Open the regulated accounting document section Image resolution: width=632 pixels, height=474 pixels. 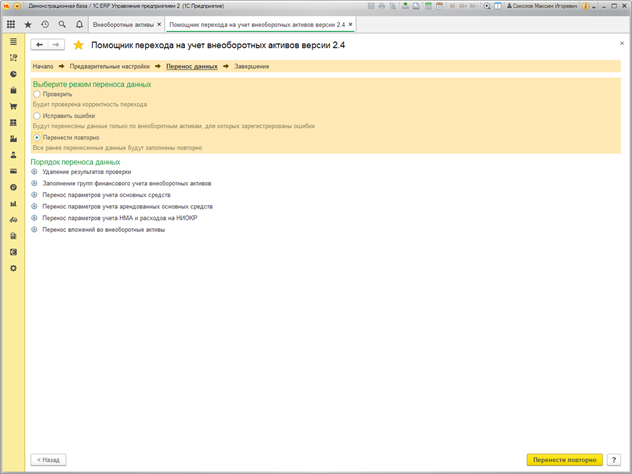pos(13,236)
